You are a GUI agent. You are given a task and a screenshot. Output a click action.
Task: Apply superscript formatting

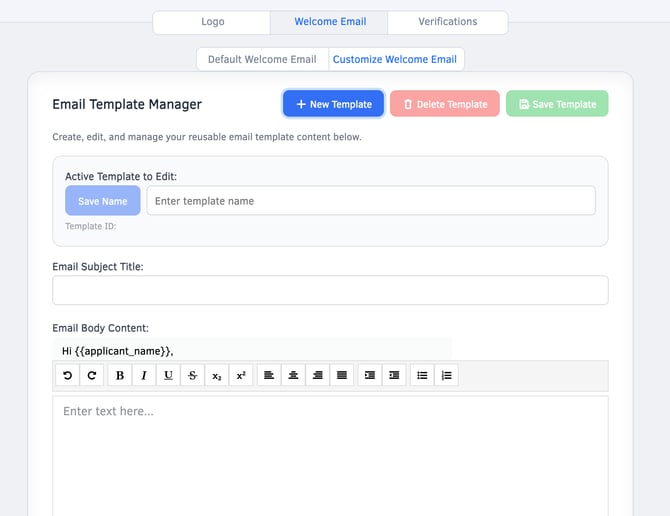tap(241, 375)
